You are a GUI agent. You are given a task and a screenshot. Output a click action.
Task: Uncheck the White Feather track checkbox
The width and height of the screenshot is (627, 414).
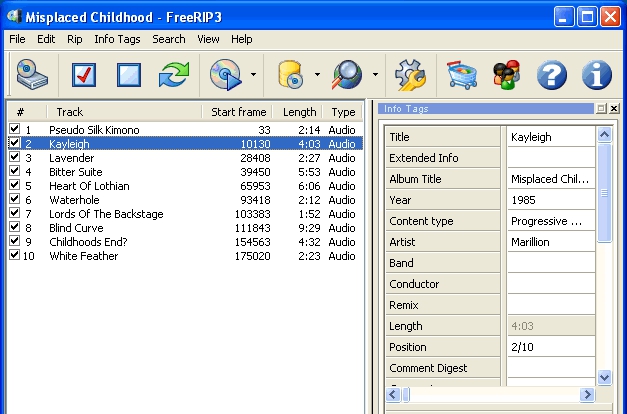click(x=14, y=254)
